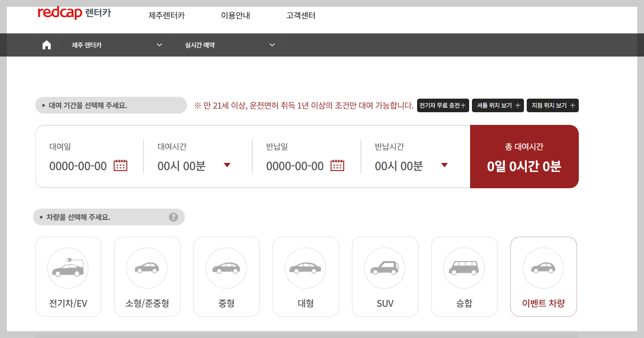Click the 셔틀 위치 보기 button

click(x=498, y=105)
